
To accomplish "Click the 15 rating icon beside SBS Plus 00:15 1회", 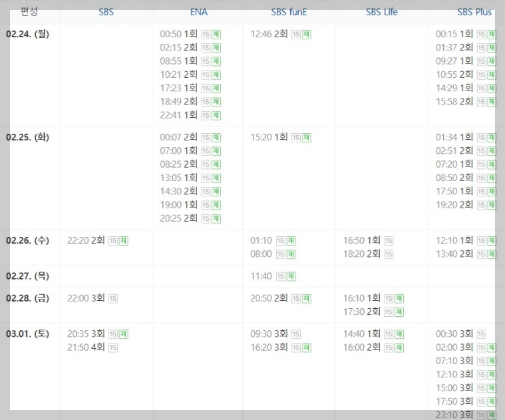I will (482, 35).
